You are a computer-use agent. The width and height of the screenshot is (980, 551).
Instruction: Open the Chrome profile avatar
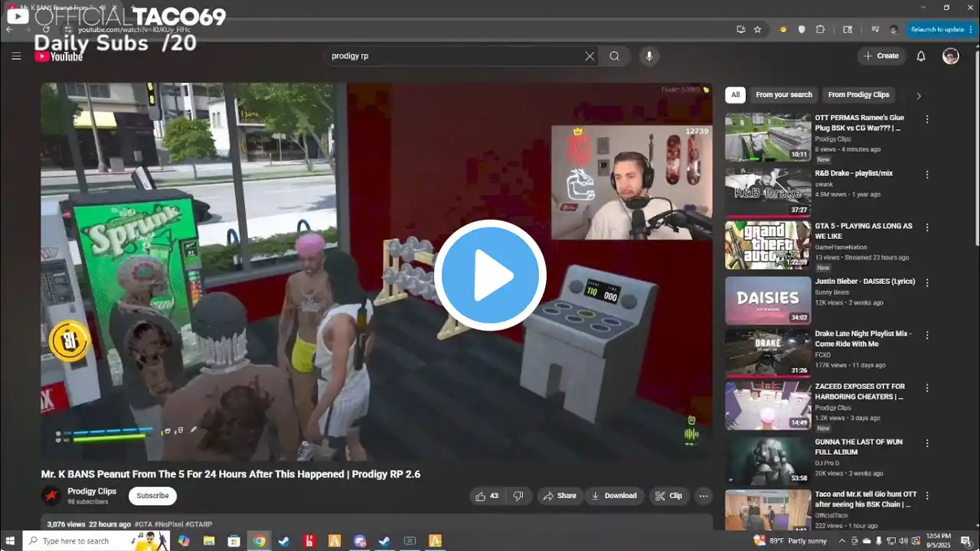tap(893, 29)
